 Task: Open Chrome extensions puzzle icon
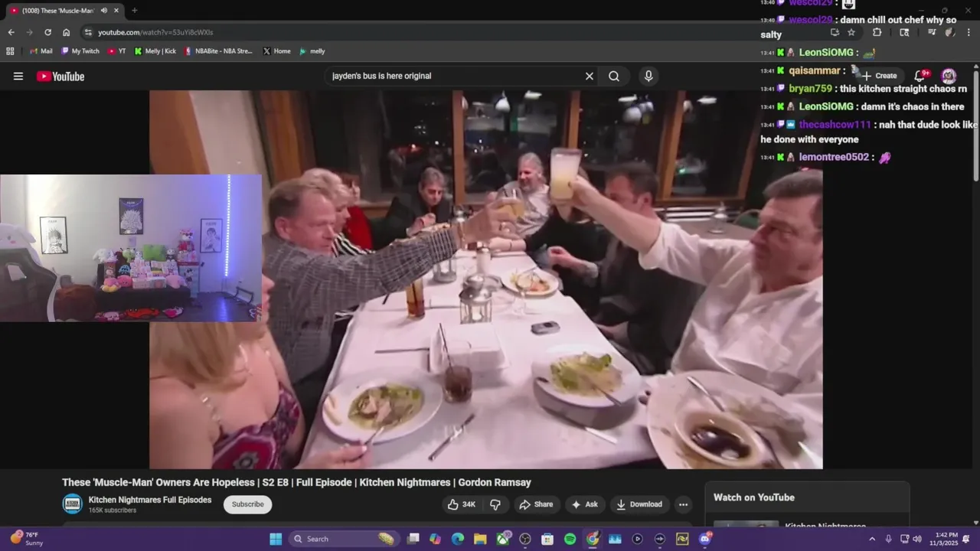(x=877, y=32)
